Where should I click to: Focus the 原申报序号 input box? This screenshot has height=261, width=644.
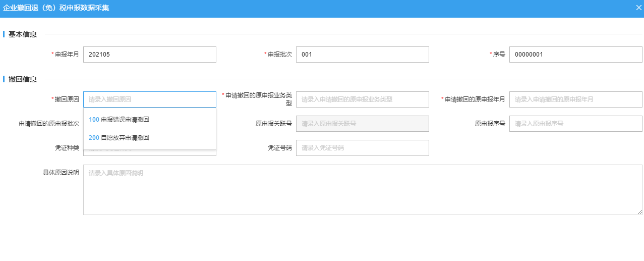[575, 124]
